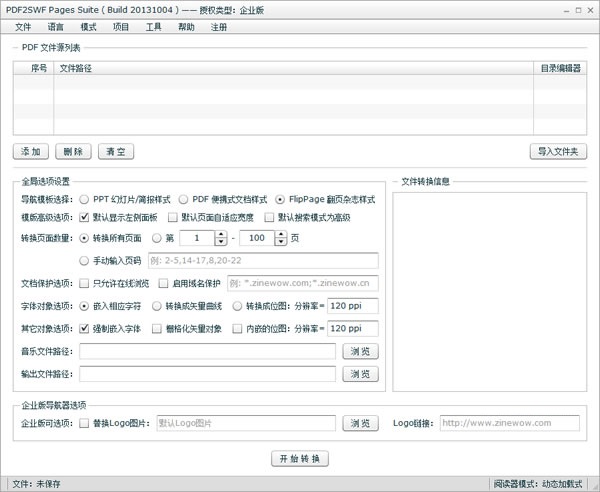Open the 文件 menu

tap(23, 27)
